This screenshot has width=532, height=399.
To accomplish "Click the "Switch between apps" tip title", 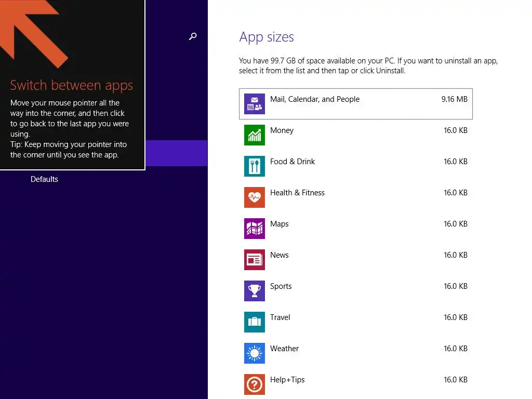I will [x=71, y=86].
